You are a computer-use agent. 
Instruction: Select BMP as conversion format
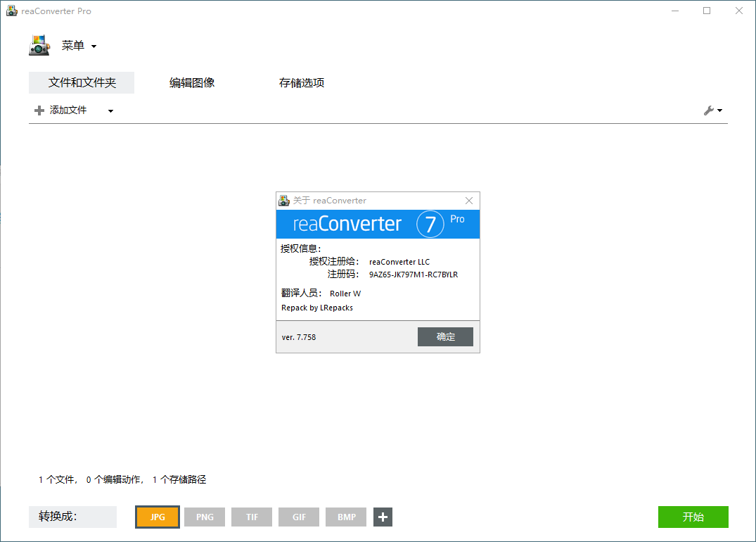(345, 517)
